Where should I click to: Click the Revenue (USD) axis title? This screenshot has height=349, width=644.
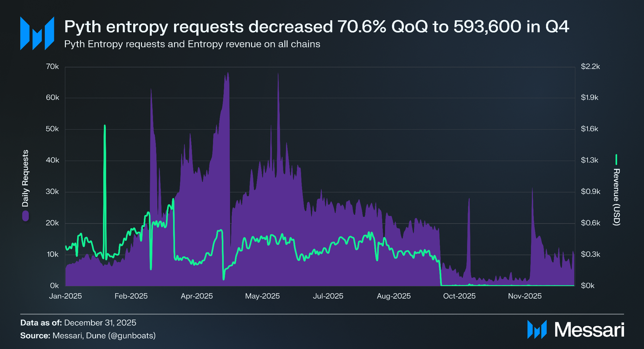616,197
